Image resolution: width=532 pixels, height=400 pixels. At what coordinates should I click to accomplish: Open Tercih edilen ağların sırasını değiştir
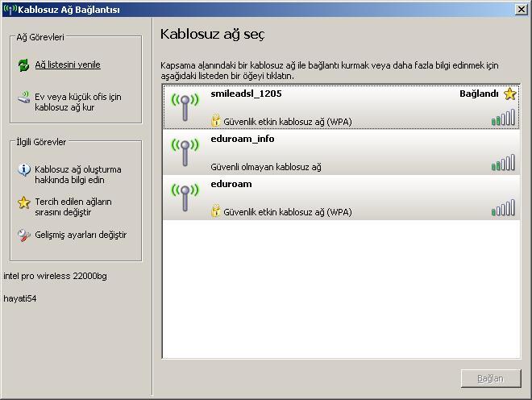pos(73,206)
